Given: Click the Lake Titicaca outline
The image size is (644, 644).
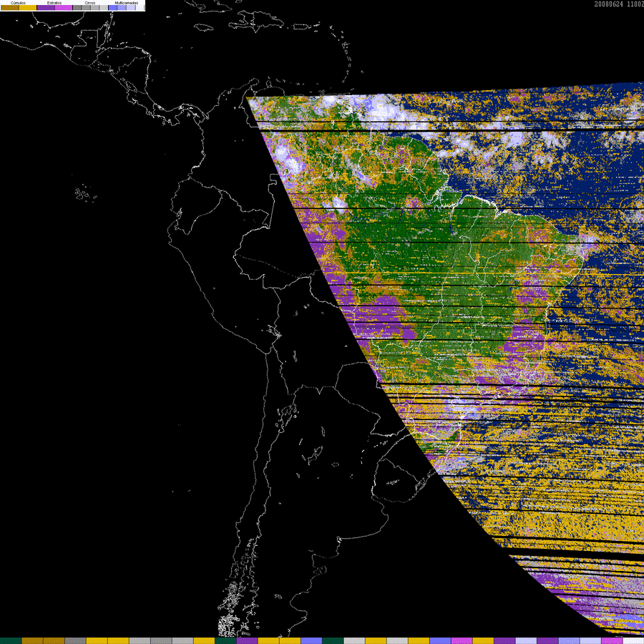Looking at the screenshot, I should click(x=273, y=330).
